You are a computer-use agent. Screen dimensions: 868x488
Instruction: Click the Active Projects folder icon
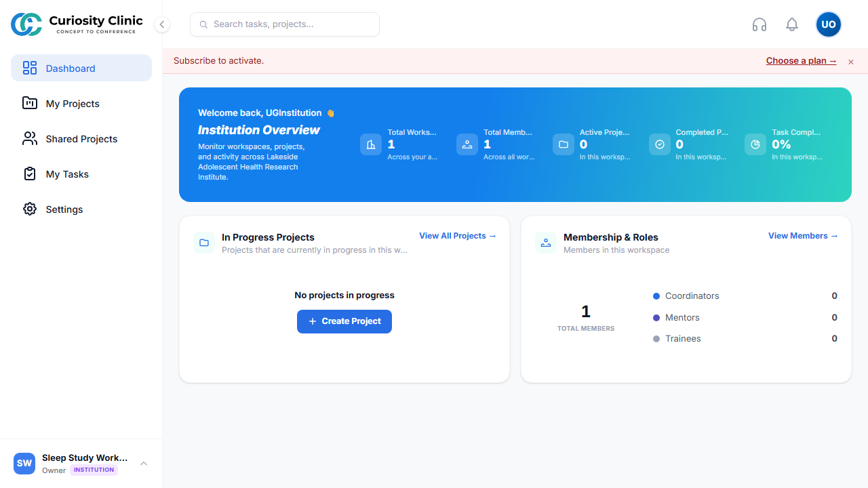pyautogui.click(x=564, y=144)
